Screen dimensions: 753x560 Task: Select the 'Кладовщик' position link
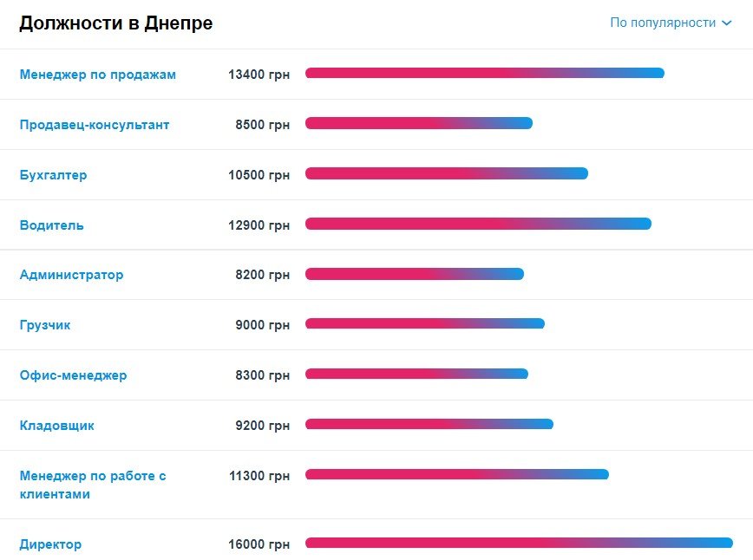pos(57,426)
